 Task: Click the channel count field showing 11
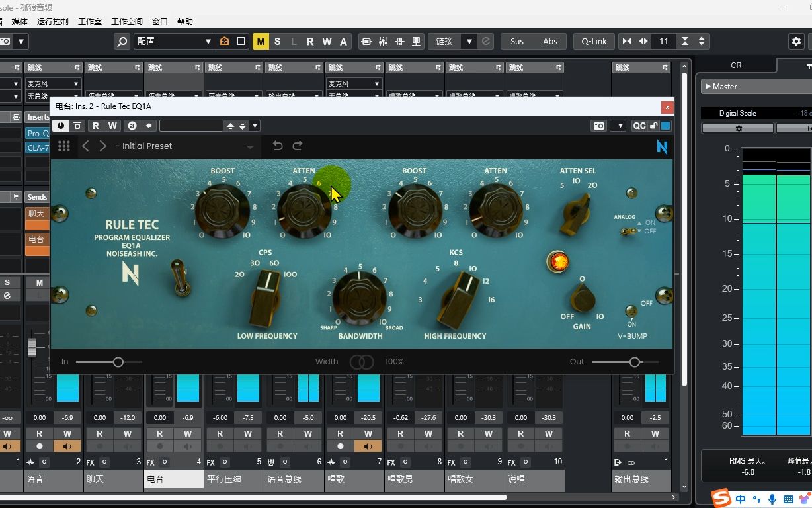click(664, 41)
